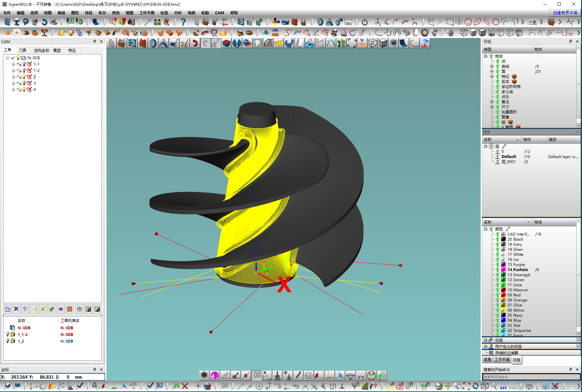
Task: Collapse the 层 layer tree node
Action: pyautogui.click(x=485, y=147)
